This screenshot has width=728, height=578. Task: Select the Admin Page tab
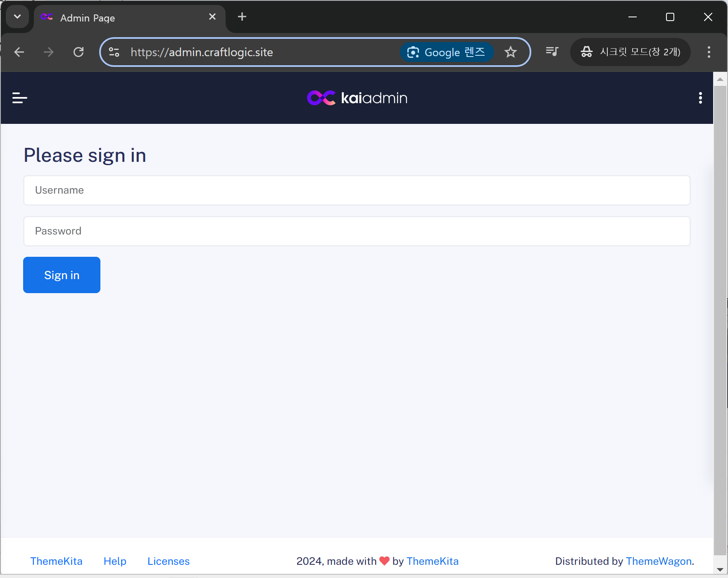pos(129,18)
